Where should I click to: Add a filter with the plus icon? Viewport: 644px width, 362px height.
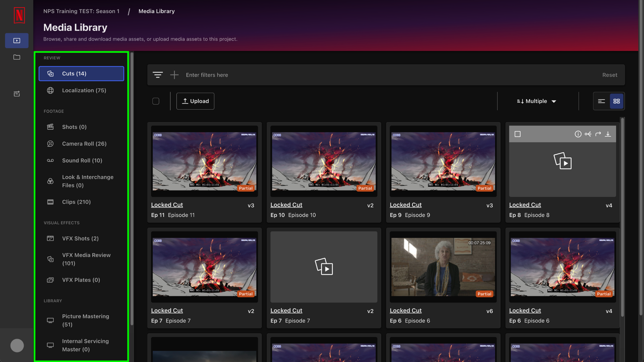pyautogui.click(x=174, y=75)
